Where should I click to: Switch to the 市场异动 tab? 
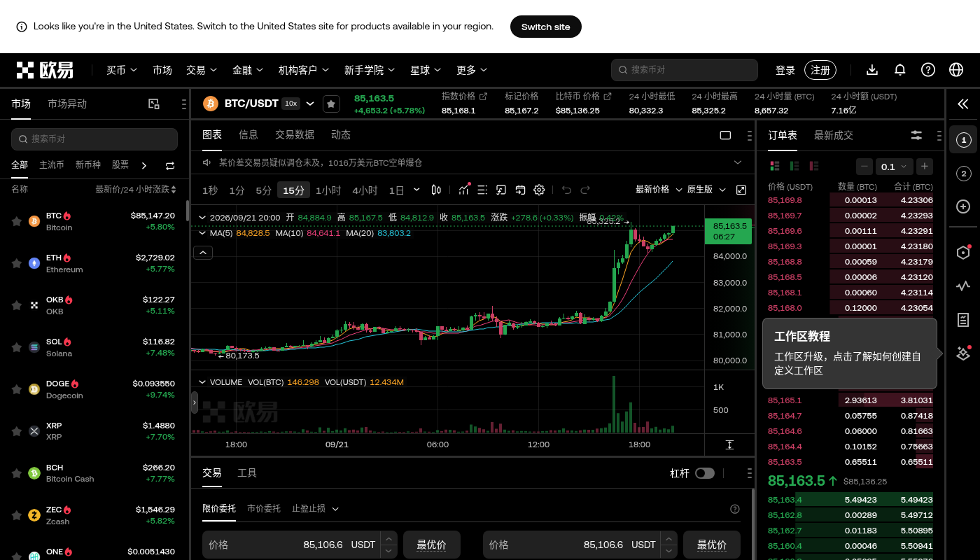click(x=67, y=104)
